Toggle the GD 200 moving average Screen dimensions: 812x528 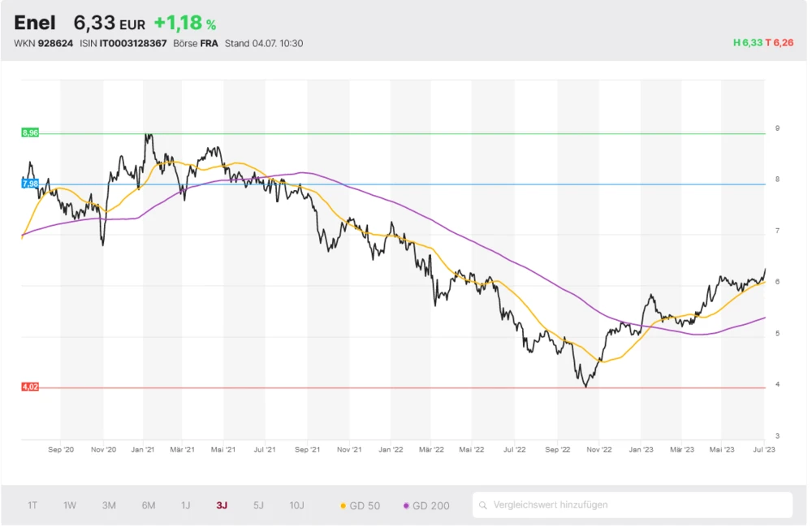click(426, 506)
